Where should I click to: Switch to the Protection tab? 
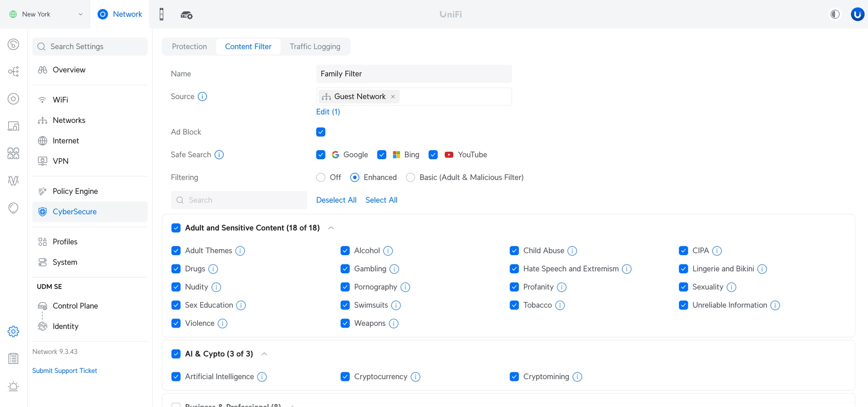click(x=189, y=46)
